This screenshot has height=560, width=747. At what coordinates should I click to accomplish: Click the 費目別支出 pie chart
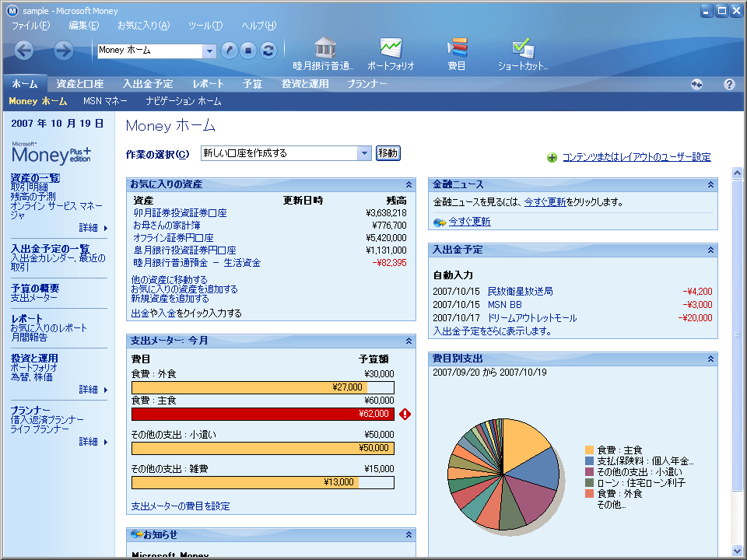tap(503, 474)
